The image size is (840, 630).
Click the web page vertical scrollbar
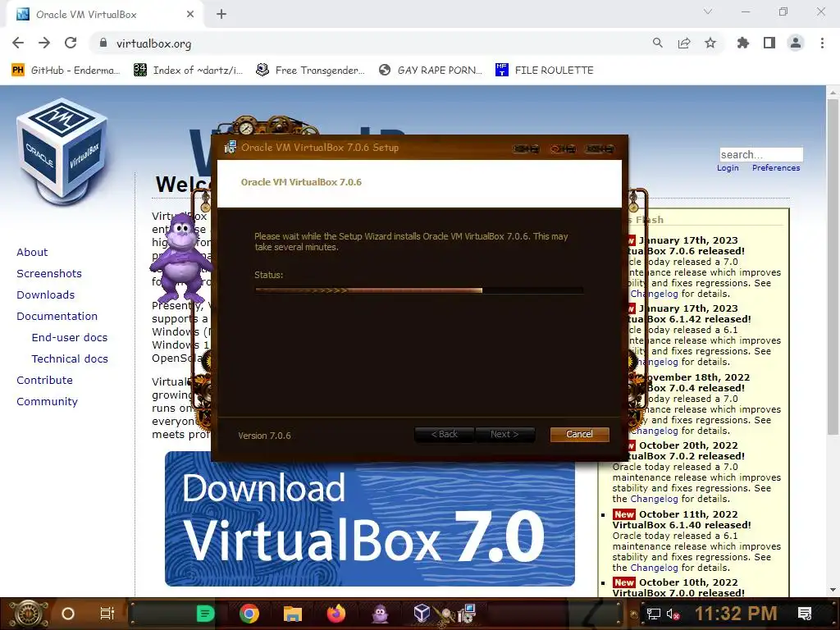pyautogui.click(x=833, y=268)
